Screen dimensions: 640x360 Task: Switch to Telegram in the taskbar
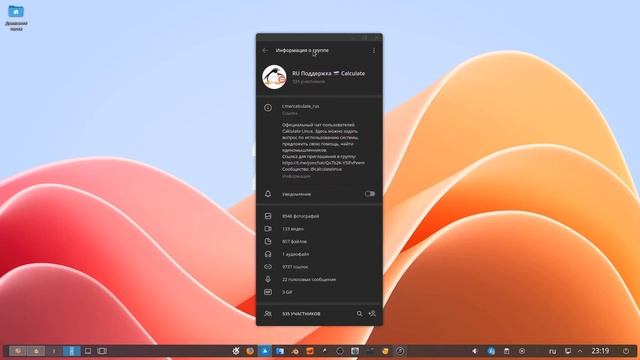pos(265,351)
